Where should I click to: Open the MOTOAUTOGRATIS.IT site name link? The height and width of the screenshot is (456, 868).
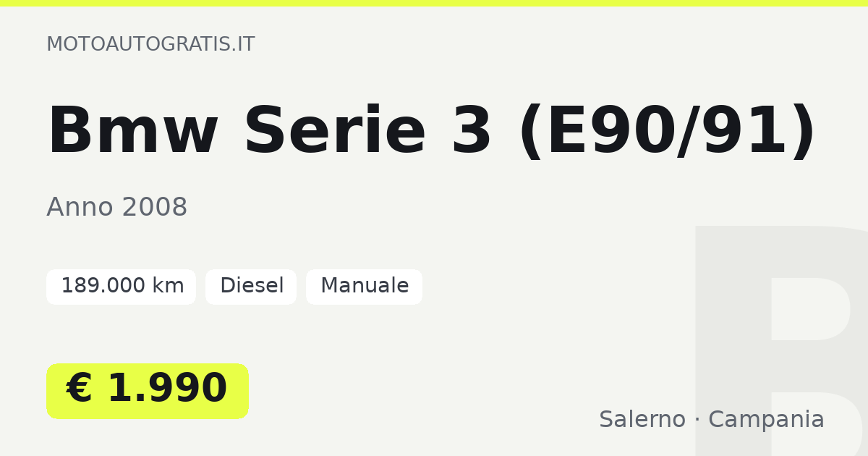pos(150,44)
